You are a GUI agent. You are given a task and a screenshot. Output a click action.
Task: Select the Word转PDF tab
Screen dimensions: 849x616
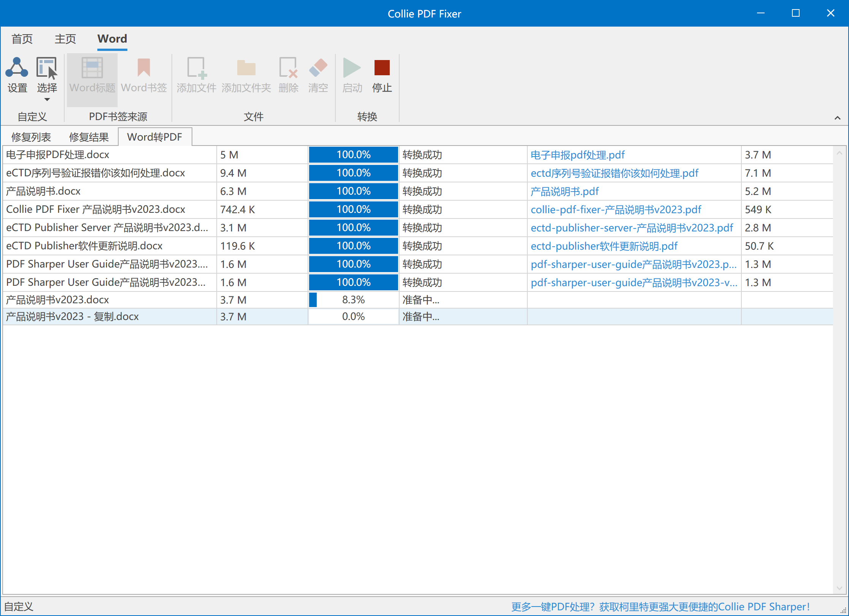[x=155, y=137]
